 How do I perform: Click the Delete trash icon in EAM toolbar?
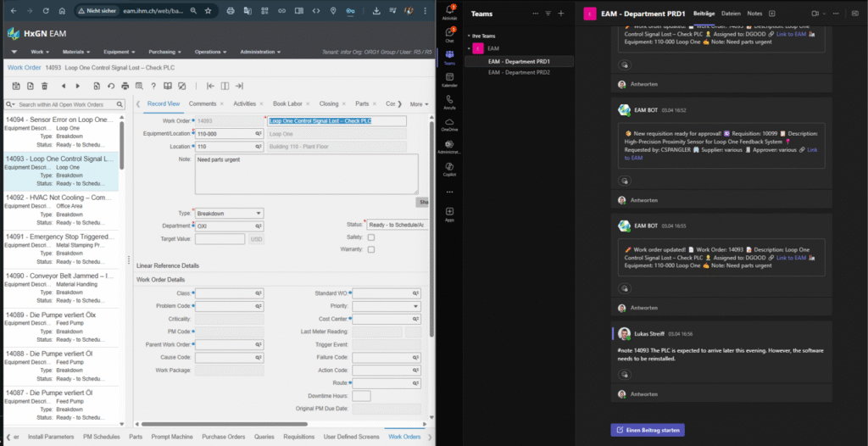pos(44,86)
